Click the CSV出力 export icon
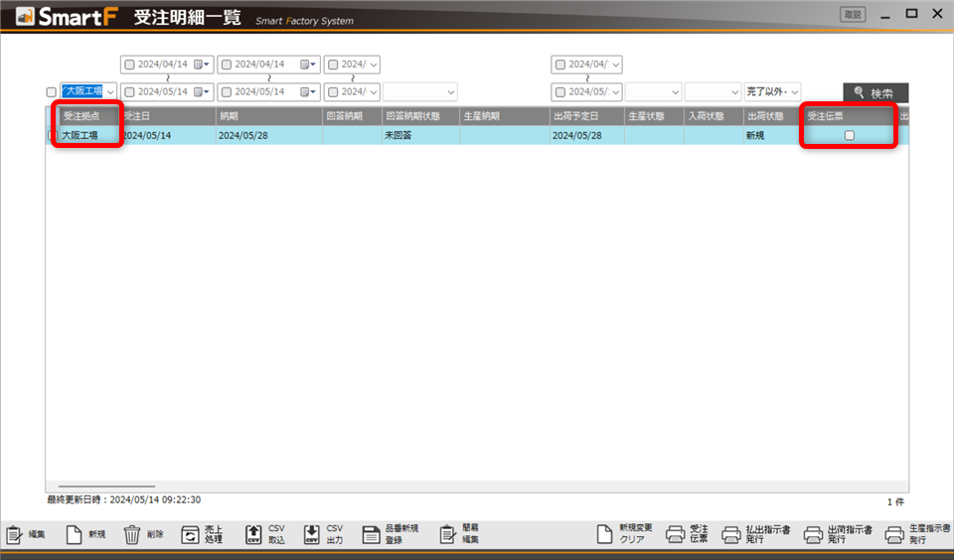 [312, 535]
